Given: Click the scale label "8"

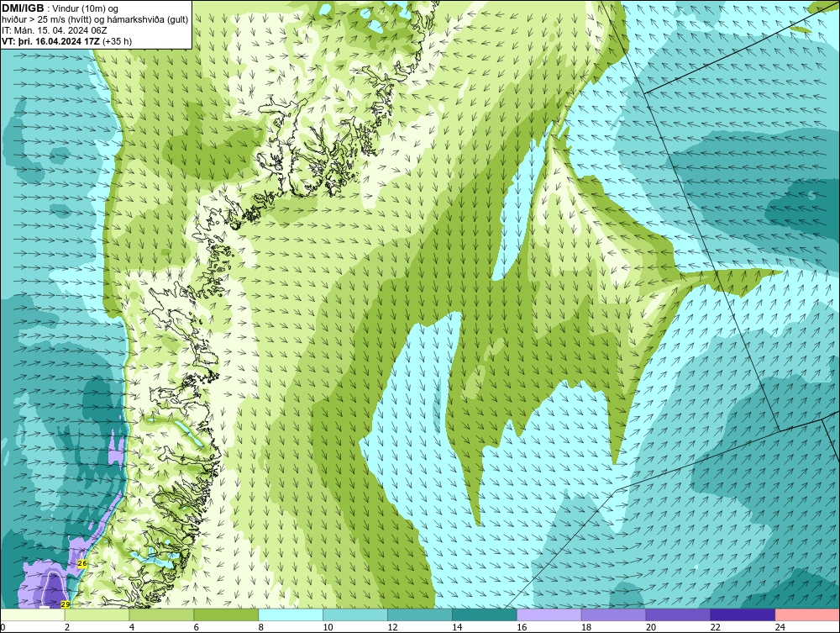Looking at the screenshot, I should click(x=261, y=627).
